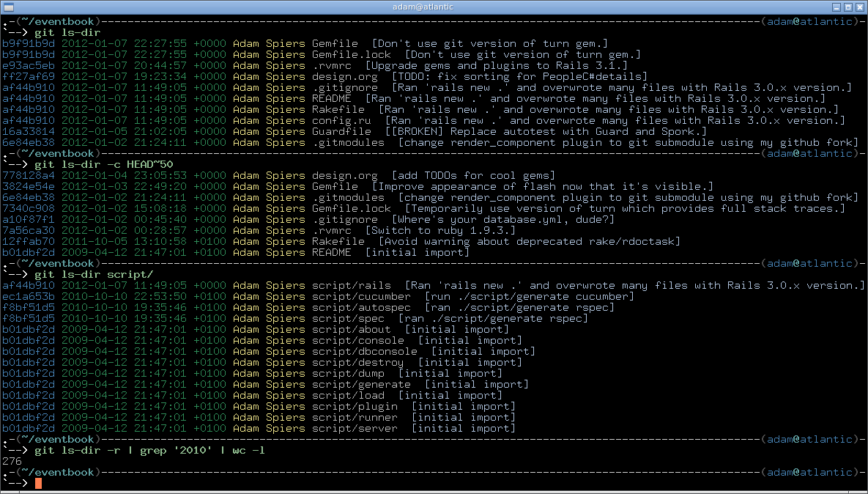Screen dimensions: 868x494
Task: Click commit hash 778128a4
Action: tap(28, 175)
